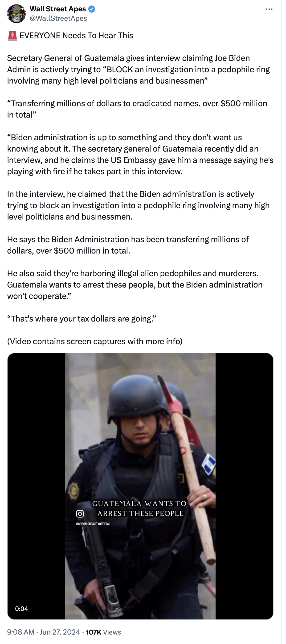Click the Instagram logo in the video
This screenshot has height=644, width=286.
[80, 514]
